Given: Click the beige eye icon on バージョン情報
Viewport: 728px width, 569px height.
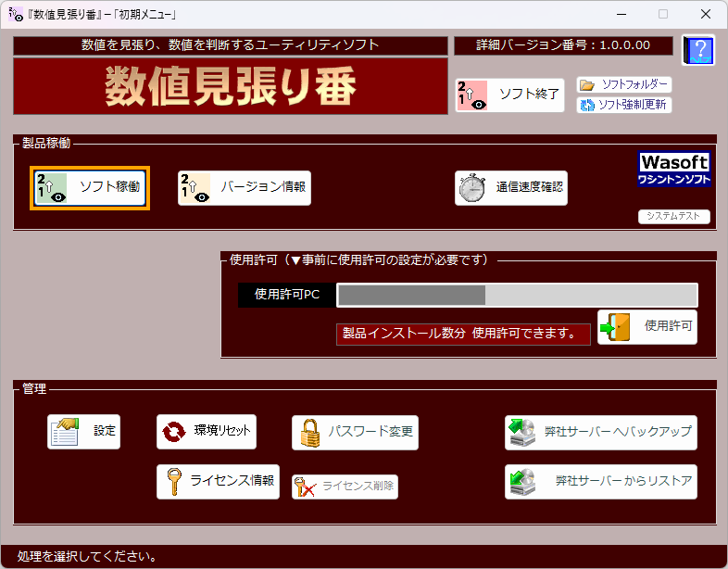Looking at the screenshot, I should 195,188.
